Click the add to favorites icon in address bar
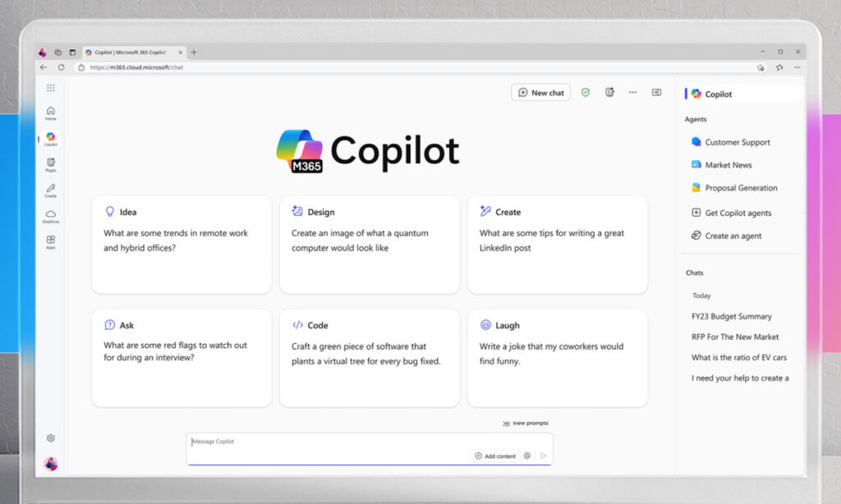This screenshot has width=841, height=504. point(761,67)
